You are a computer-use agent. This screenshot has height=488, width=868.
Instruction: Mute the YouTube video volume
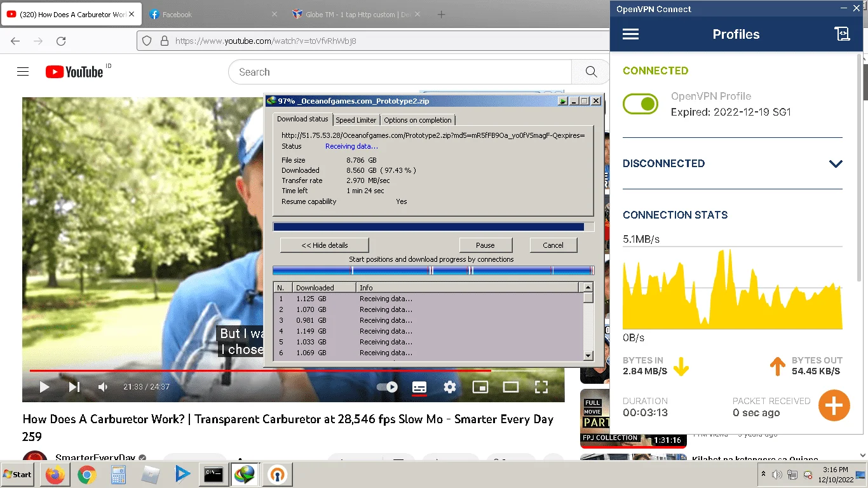pos(103,386)
